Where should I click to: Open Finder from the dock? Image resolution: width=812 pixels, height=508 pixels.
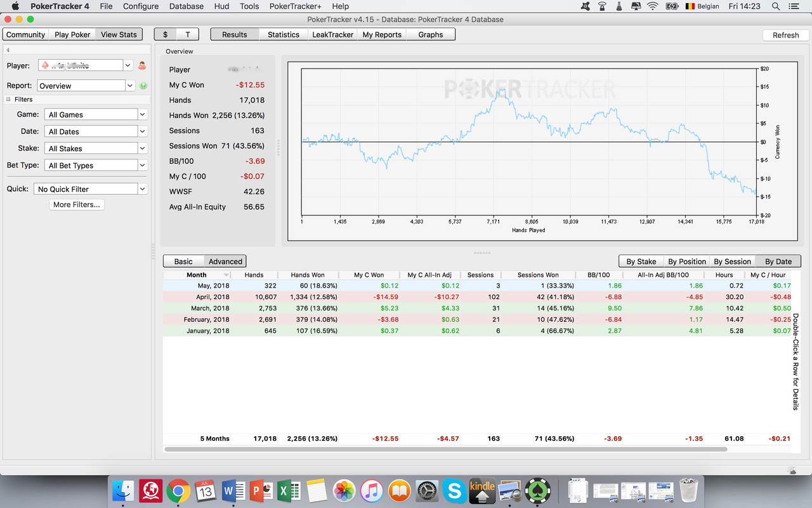pos(123,491)
